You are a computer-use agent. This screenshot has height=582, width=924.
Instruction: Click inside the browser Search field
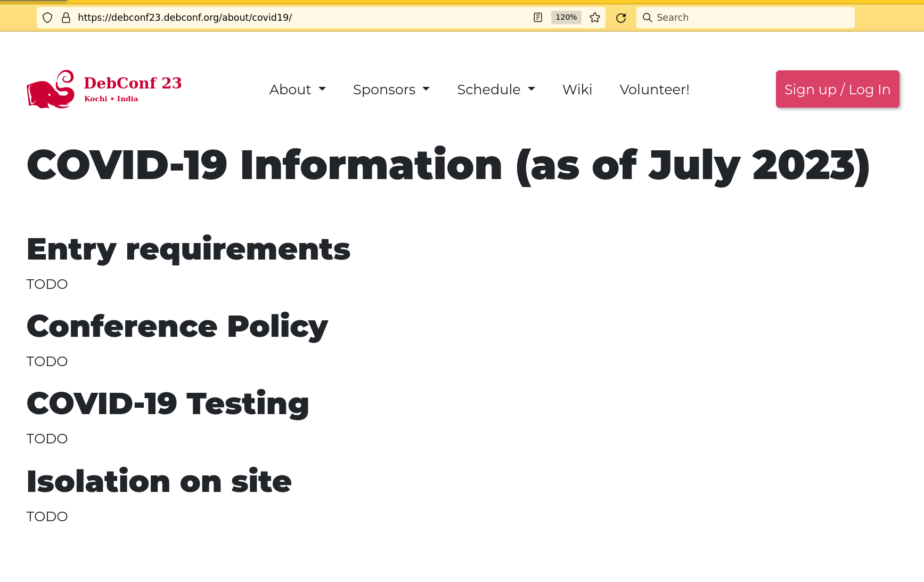tap(751, 18)
